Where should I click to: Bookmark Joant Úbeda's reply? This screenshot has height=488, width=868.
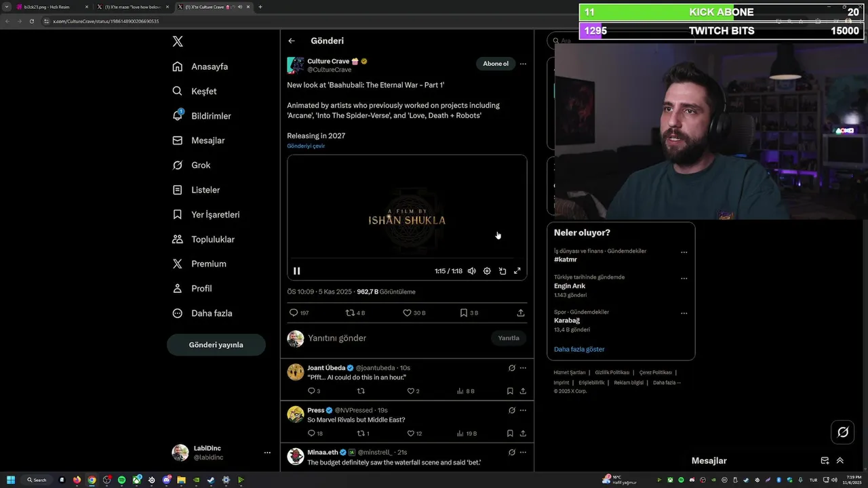510,391
